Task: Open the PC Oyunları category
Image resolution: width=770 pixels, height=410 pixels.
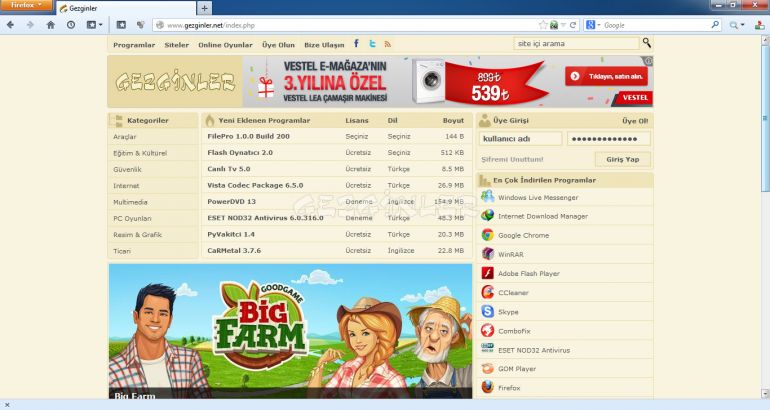Action: click(132, 219)
